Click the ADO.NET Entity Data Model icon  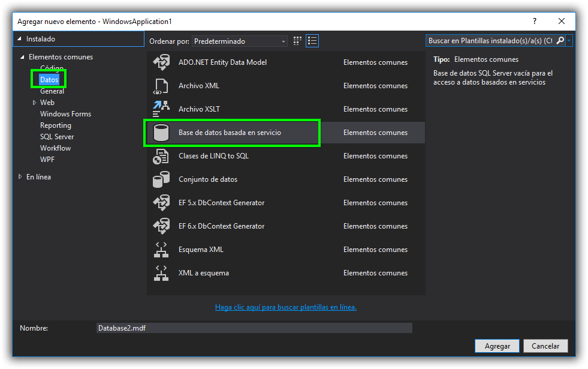coord(161,62)
